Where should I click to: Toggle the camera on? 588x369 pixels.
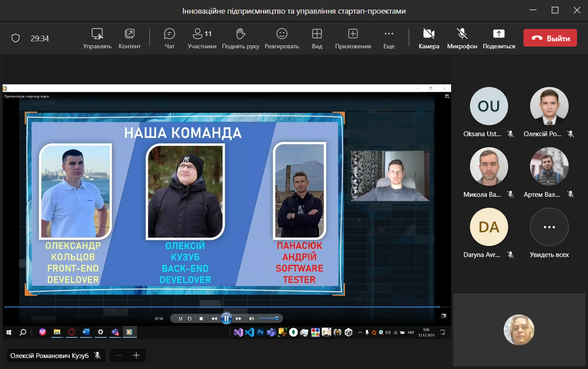pos(429,38)
